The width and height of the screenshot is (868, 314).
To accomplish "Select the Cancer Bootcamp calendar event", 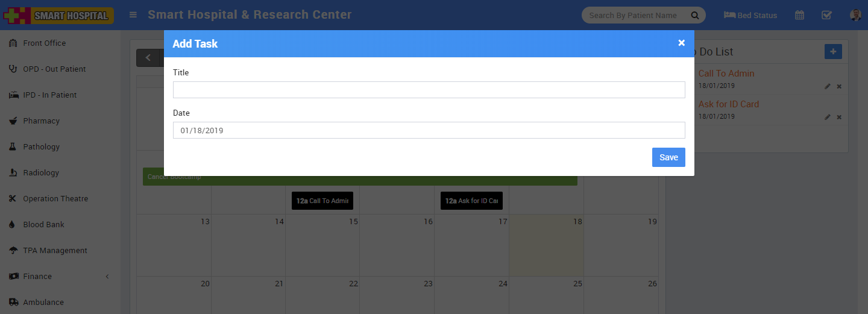I will [x=360, y=177].
